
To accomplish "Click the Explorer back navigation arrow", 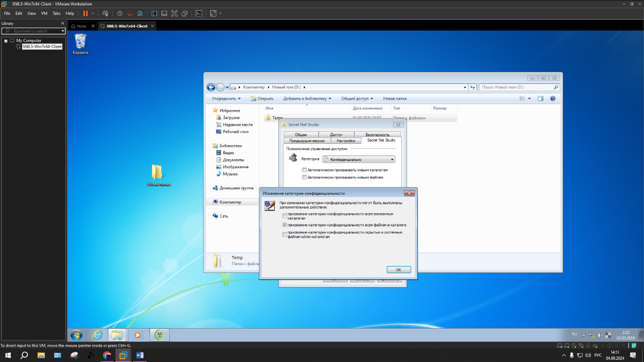I will pyautogui.click(x=211, y=87).
